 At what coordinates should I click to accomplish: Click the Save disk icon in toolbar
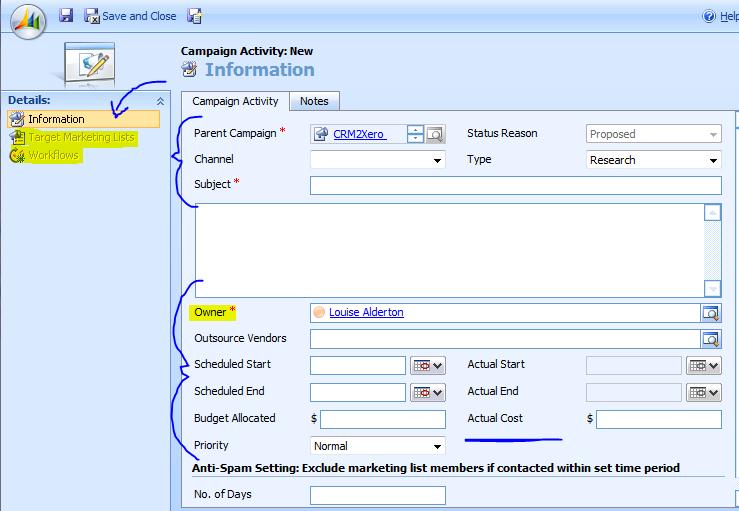coord(66,15)
